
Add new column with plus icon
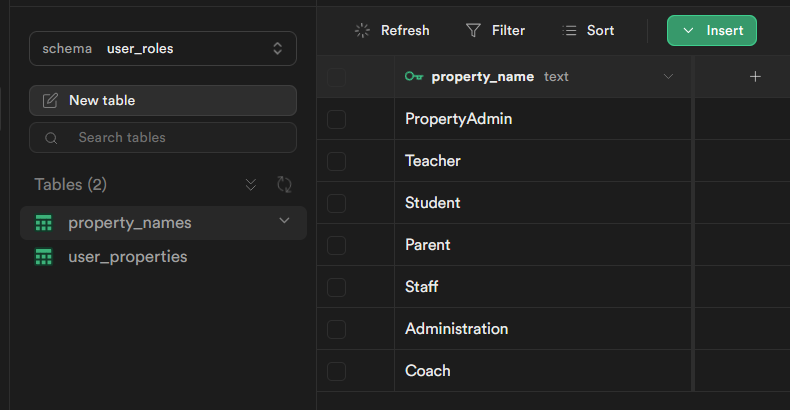(x=755, y=77)
